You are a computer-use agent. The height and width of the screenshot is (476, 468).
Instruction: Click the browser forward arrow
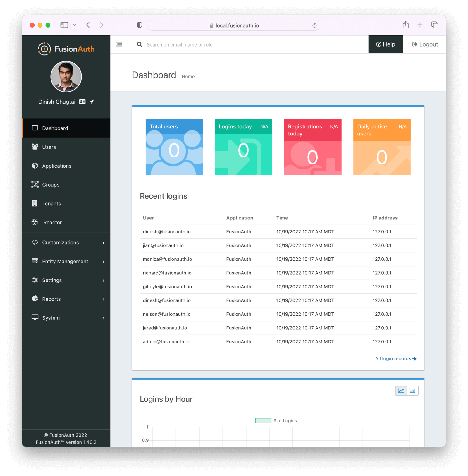coord(102,25)
